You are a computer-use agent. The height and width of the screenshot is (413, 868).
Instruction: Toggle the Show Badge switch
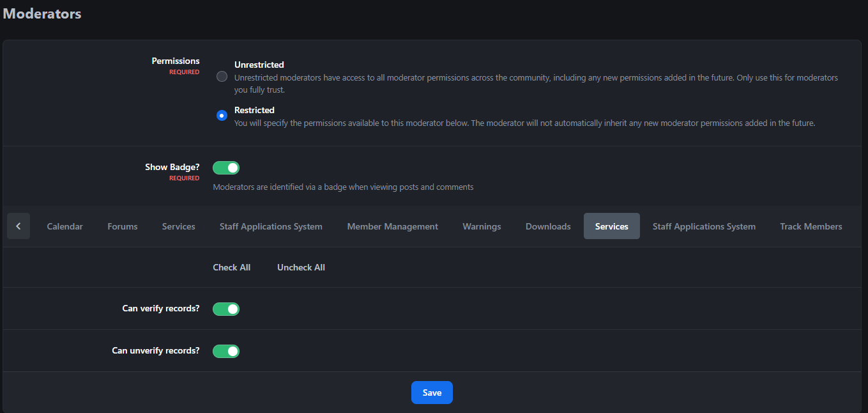click(x=226, y=168)
